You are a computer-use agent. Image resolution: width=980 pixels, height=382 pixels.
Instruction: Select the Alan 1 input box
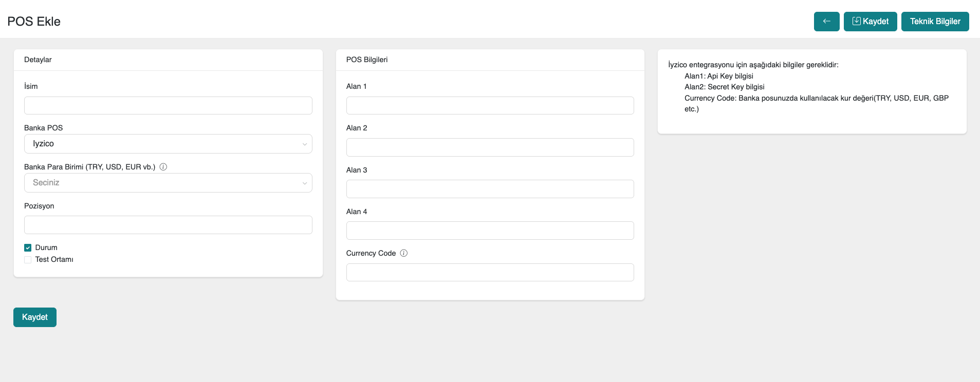click(x=490, y=106)
